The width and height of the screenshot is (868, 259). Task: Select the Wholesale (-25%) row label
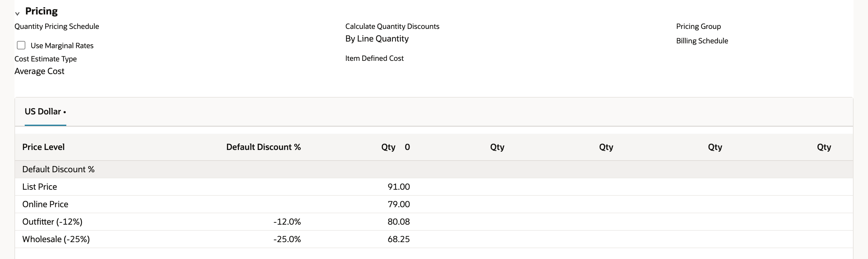pos(56,239)
